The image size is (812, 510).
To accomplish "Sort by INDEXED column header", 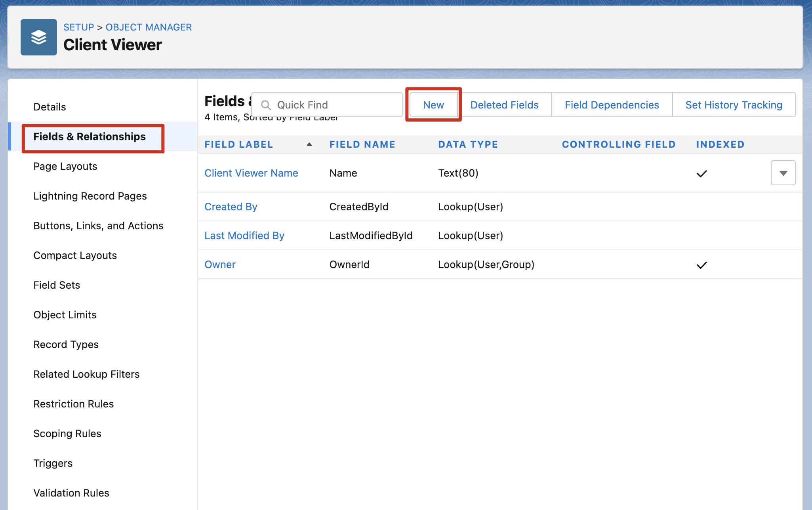I will click(721, 145).
